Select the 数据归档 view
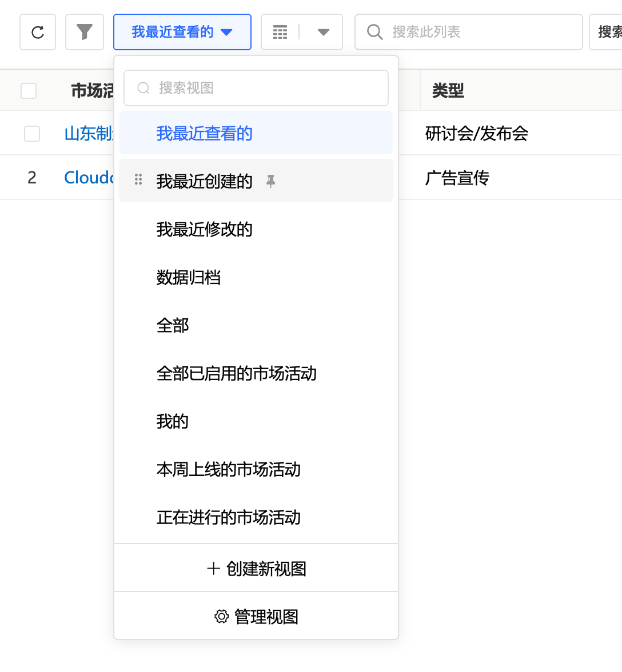 tap(189, 278)
